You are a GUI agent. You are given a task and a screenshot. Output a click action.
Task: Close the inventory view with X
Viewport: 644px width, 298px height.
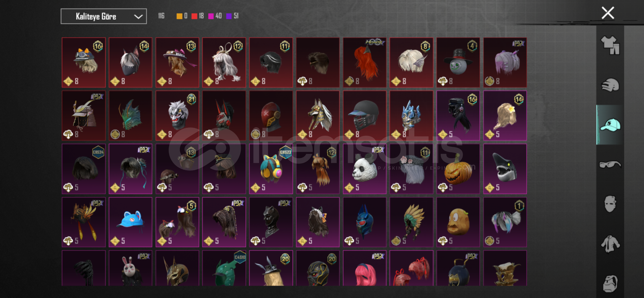(x=608, y=13)
